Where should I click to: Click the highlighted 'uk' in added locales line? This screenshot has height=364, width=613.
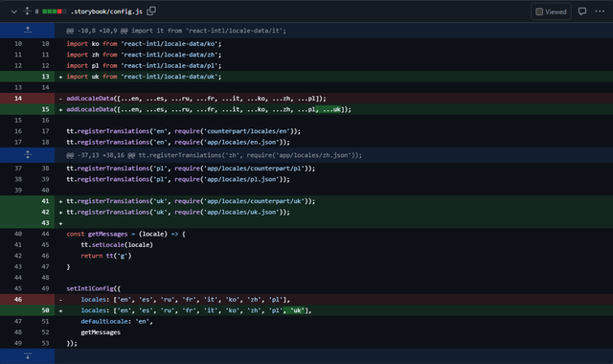coord(294,310)
